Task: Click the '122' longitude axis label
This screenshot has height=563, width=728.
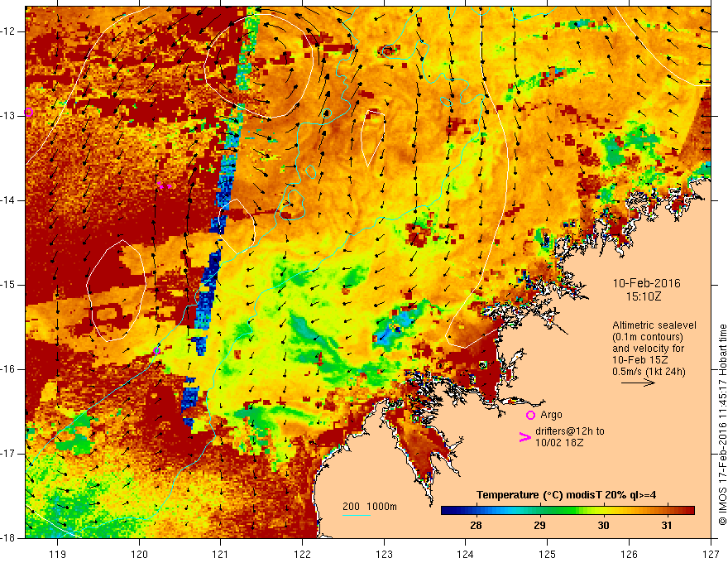Action: (302, 554)
